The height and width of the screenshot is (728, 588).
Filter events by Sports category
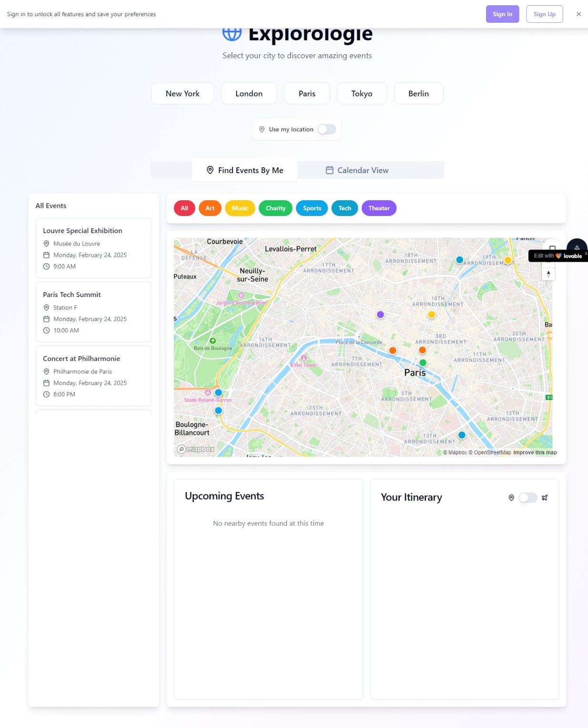point(312,208)
